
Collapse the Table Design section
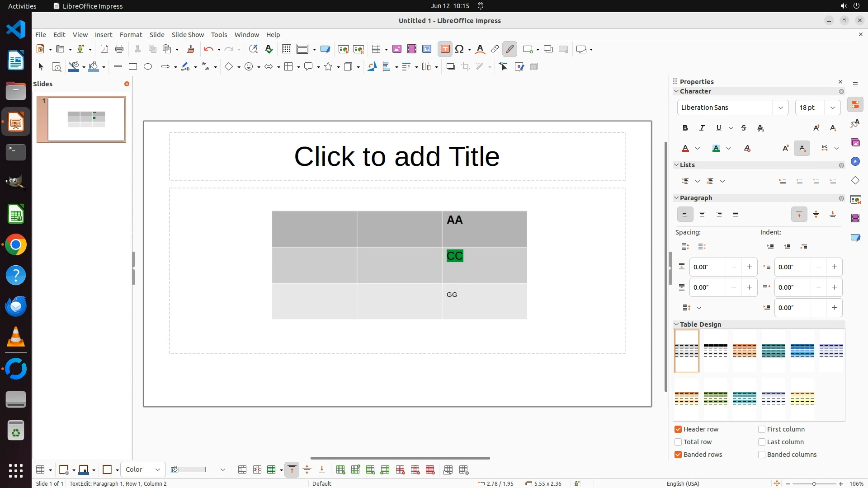pos(676,324)
